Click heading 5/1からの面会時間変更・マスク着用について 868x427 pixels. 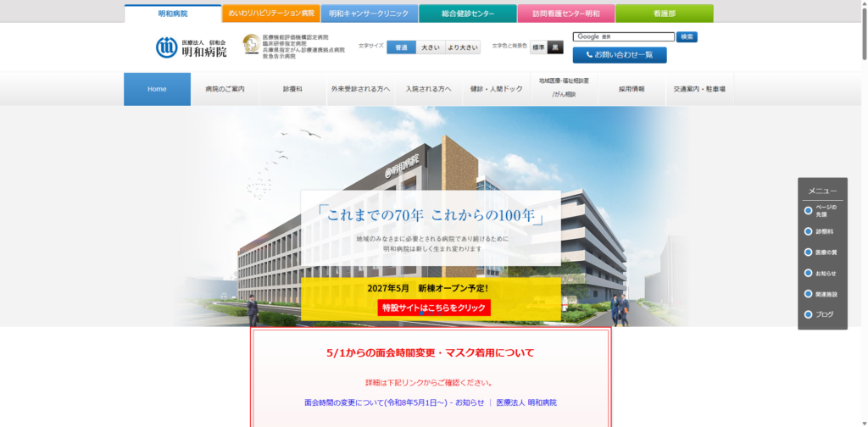(431, 353)
